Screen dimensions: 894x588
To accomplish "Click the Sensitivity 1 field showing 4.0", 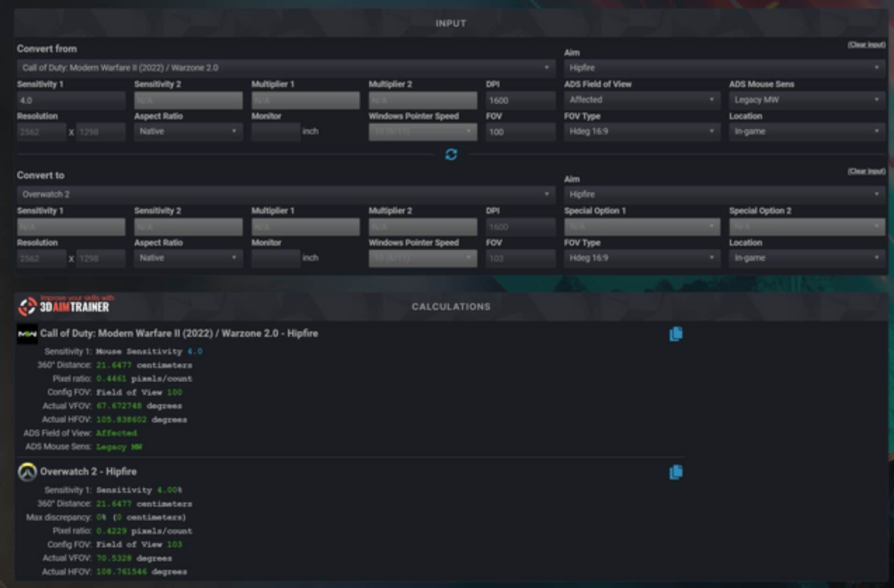I will pos(71,101).
